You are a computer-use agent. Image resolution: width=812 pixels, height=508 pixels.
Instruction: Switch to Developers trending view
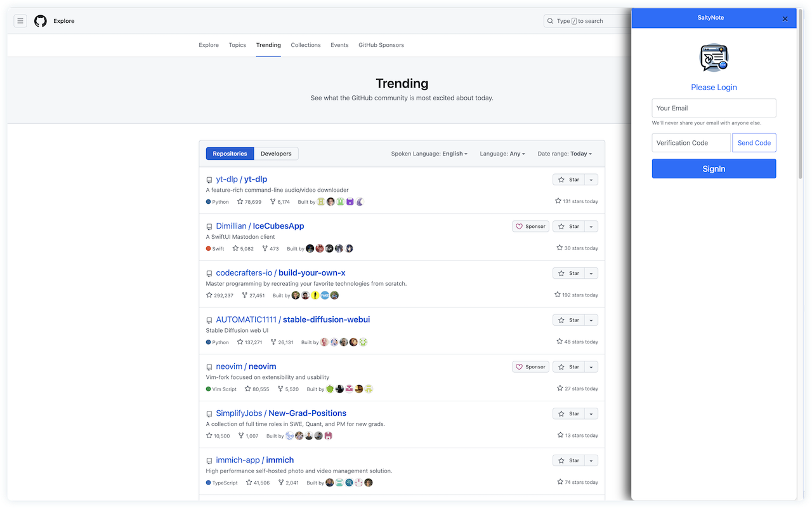[276, 154]
